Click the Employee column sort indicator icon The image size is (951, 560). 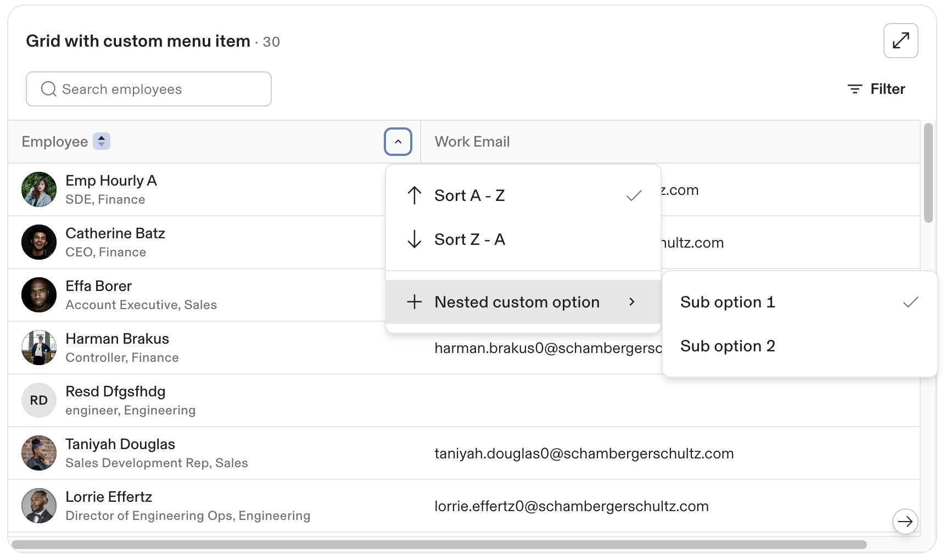[102, 142]
